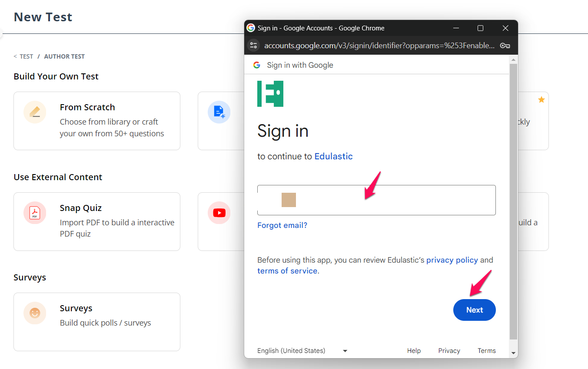Open the site information icon in address bar
This screenshot has height=369, width=588.
(x=254, y=46)
